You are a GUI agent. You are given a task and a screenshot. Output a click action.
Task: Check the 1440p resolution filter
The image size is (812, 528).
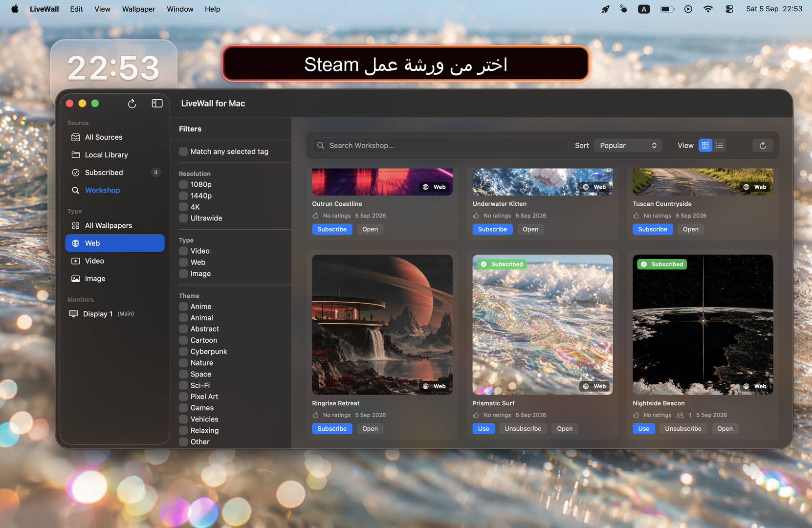183,196
